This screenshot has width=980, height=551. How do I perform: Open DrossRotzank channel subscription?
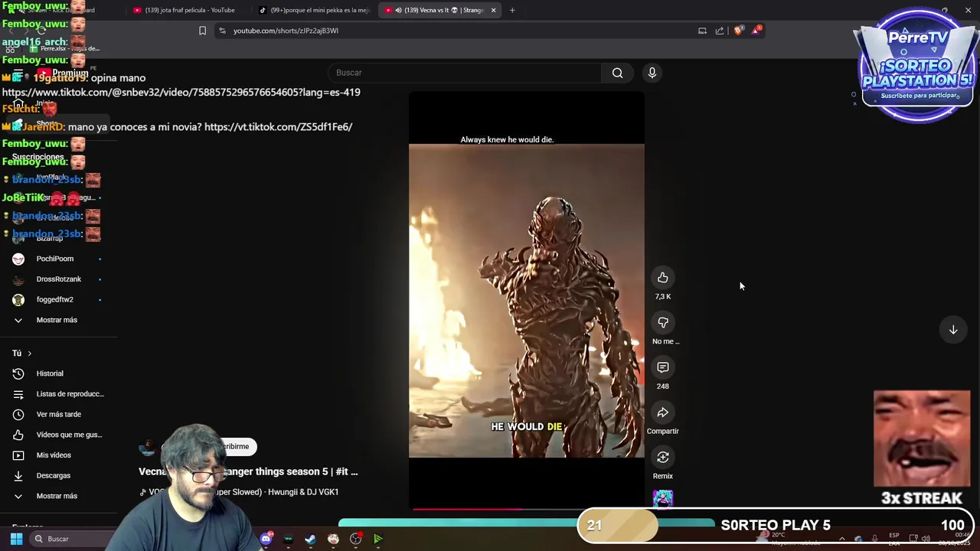pyautogui.click(x=57, y=279)
